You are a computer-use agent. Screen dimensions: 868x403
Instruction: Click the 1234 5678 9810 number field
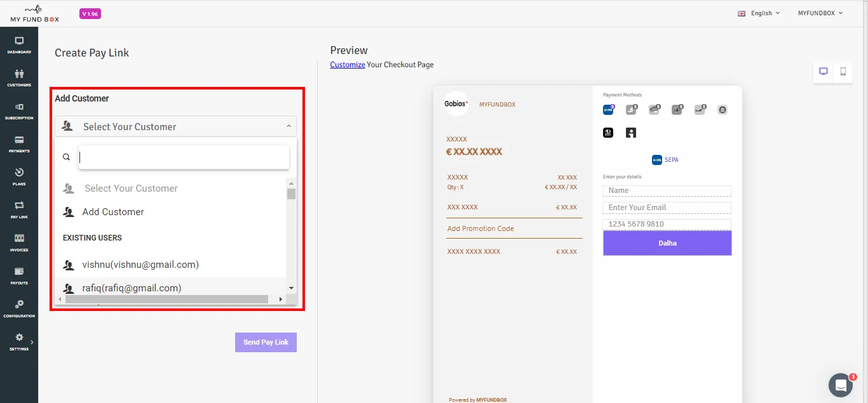(x=667, y=224)
